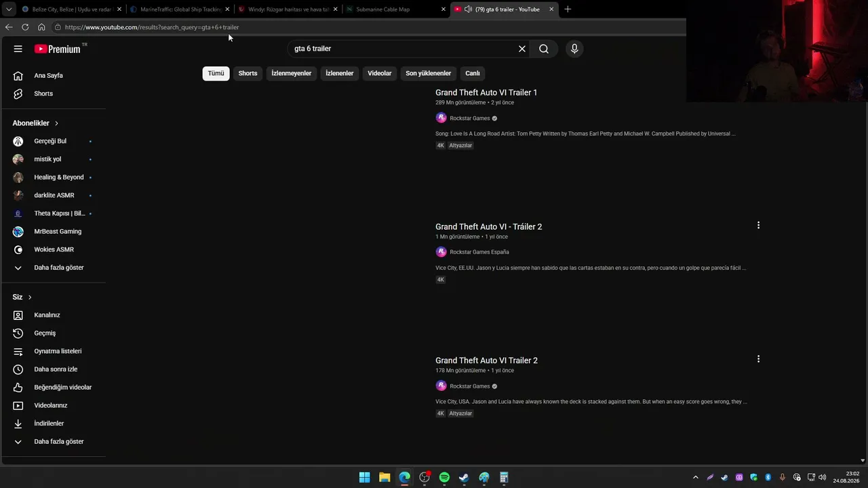Open Shorts from the sidebar icon
The height and width of the screenshot is (488, 868).
pyautogui.click(x=18, y=94)
